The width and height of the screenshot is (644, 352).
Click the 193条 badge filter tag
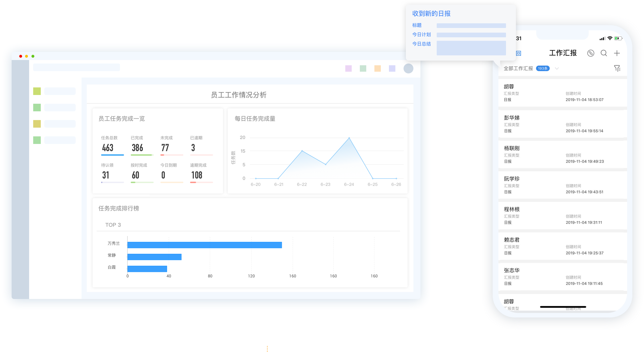(544, 69)
